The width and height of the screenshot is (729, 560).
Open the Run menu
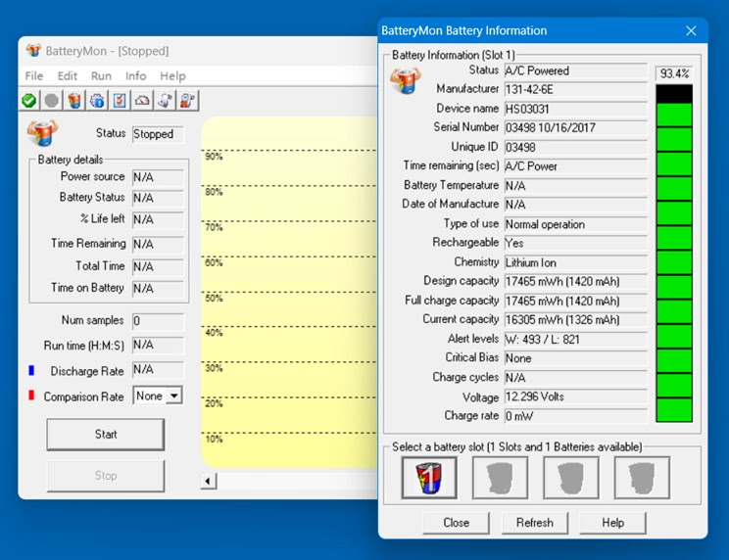(101, 75)
